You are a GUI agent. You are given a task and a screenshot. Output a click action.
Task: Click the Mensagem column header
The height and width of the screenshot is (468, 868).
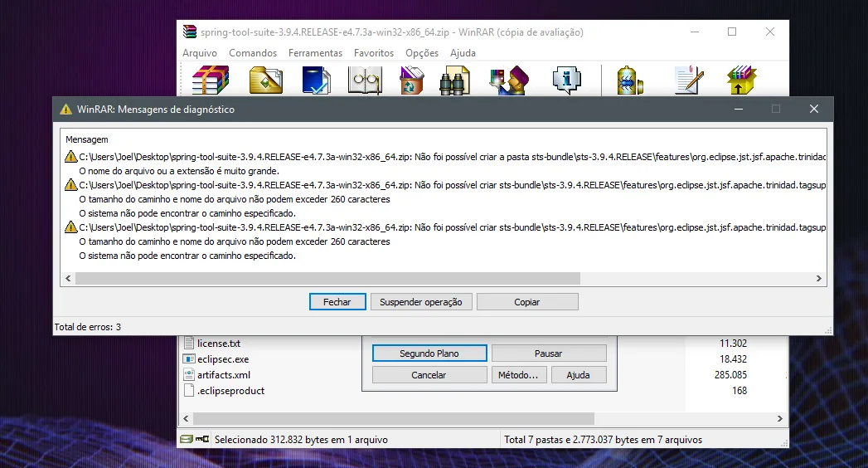tap(87, 139)
